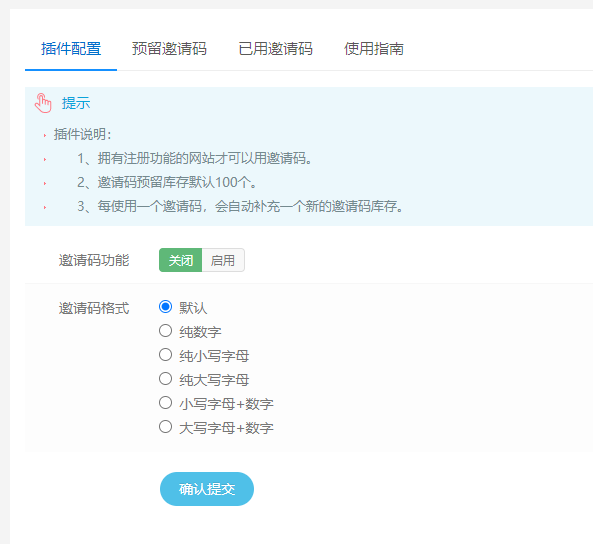Image resolution: width=593 pixels, height=544 pixels.
Task: Select the 插件配置 tab
Action: [71, 49]
